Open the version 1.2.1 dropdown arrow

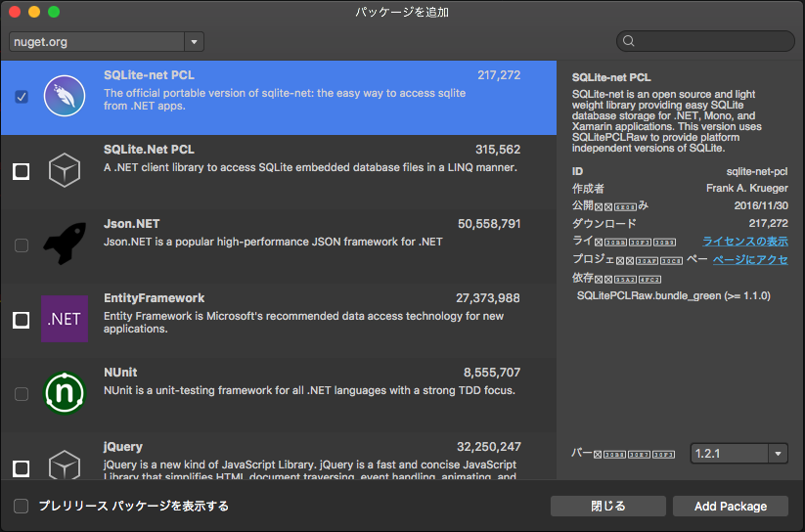[778, 454]
